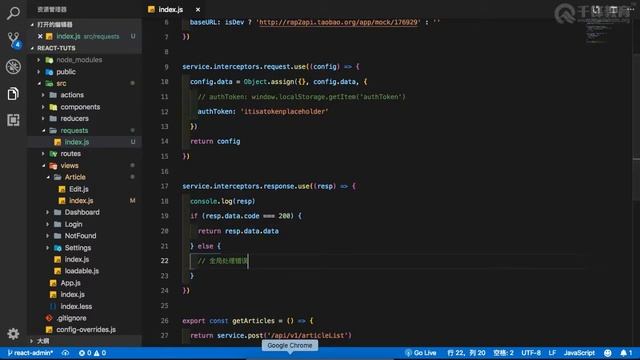Click the Google Chrome dock tooltip label

[x=290, y=345]
